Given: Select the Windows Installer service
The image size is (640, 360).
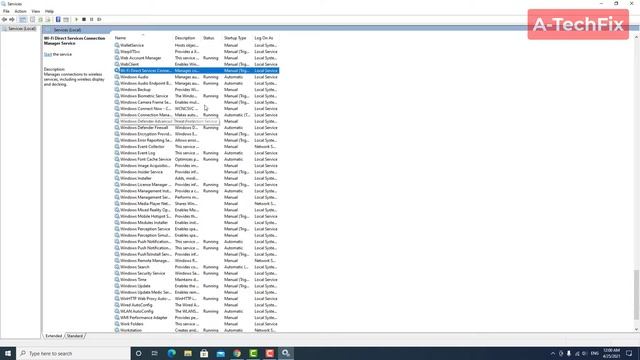Looking at the screenshot, I should pyautogui.click(x=197, y=178).
